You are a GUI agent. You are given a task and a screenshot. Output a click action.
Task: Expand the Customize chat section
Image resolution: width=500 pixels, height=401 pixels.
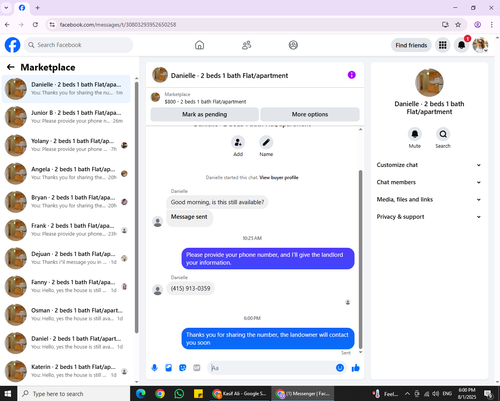pos(429,165)
